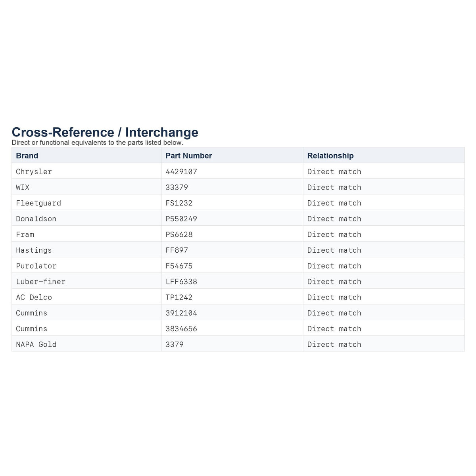Click Fleetguard part number FS1232
Image resolution: width=476 pixels, height=476 pixels.
pyautogui.click(x=179, y=203)
